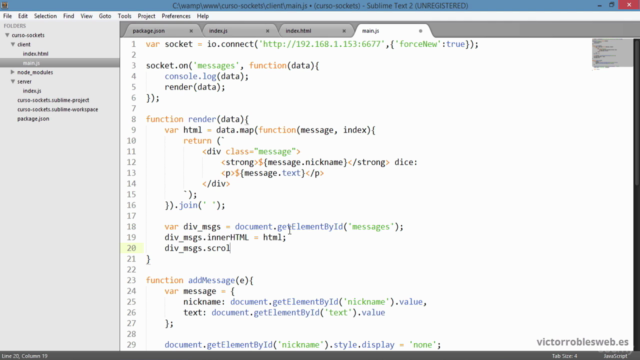Collapse the server folder arrow
This screenshot has width=640, height=360.
point(13,81)
